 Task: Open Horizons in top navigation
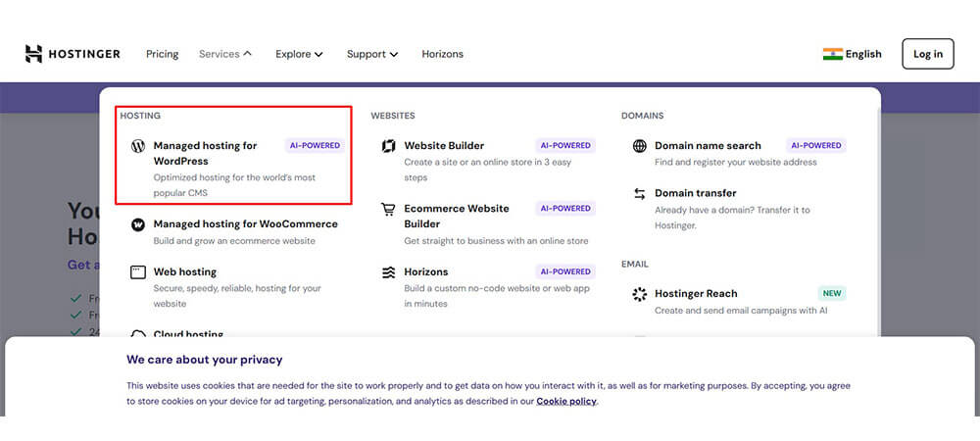point(443,54)
